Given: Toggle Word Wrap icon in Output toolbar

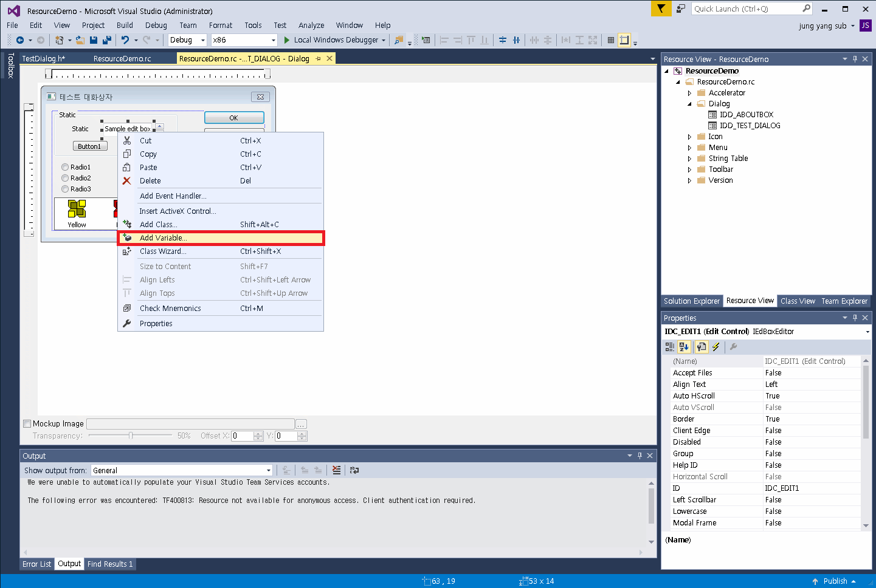Looking at the screenshot, I should [x=354, y=470].
